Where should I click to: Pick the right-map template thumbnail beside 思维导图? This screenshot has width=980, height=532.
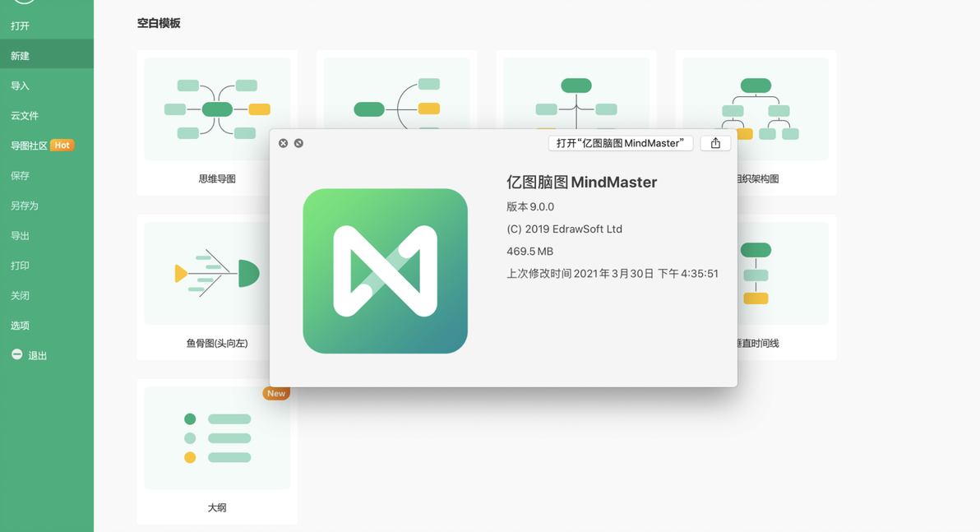tap(396, 93)
